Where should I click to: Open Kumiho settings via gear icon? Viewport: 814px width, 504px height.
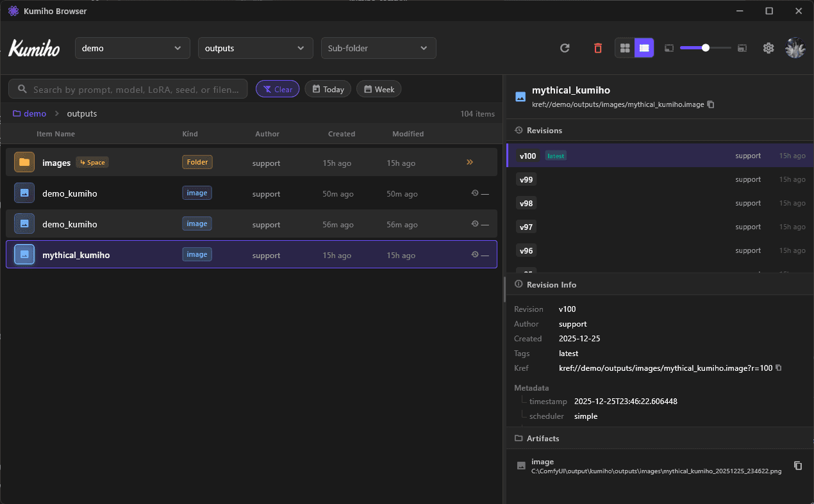click(768, 47)
